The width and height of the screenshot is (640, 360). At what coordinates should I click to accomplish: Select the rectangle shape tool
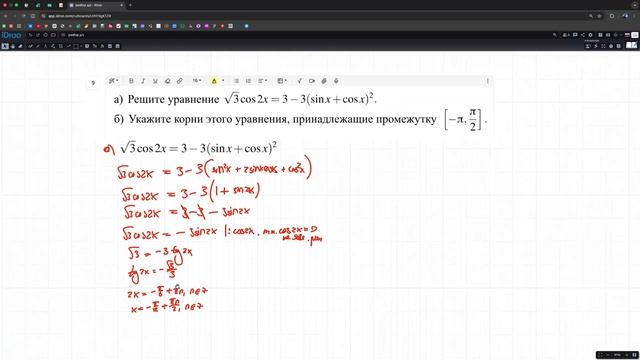click(x=76, y=46)
